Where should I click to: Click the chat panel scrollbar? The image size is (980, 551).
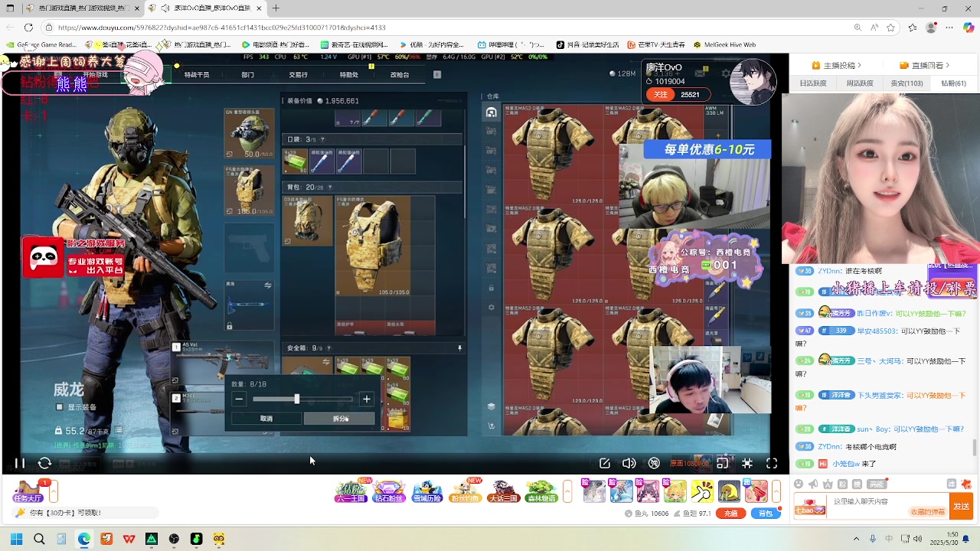[x=975, y=447]
